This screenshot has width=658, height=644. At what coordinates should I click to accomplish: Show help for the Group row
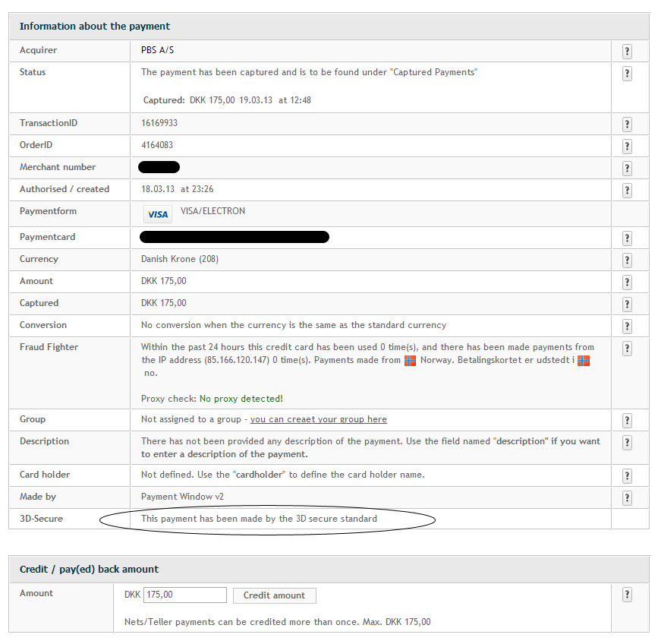pyautogui.click(x=627, y=421)
